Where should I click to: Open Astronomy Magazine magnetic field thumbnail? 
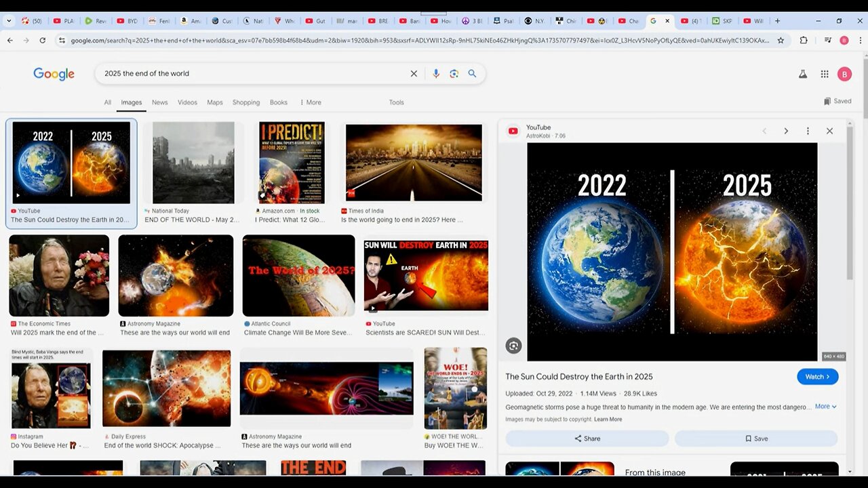(x=326, y=388)
